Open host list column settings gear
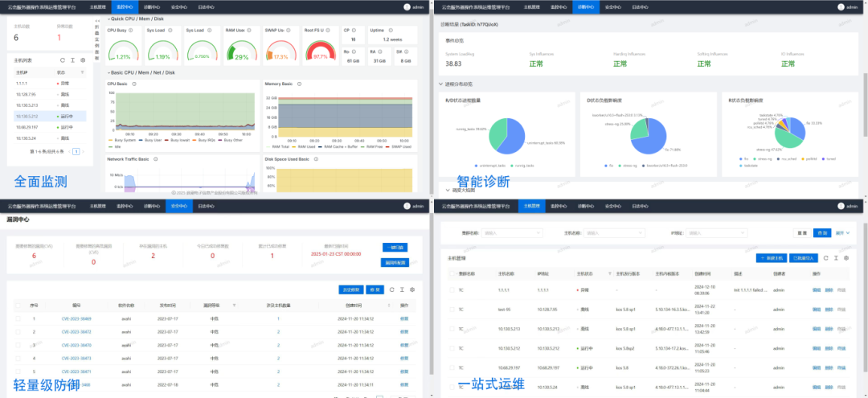Screen dimensions: 868x398 tap(83, 59)
